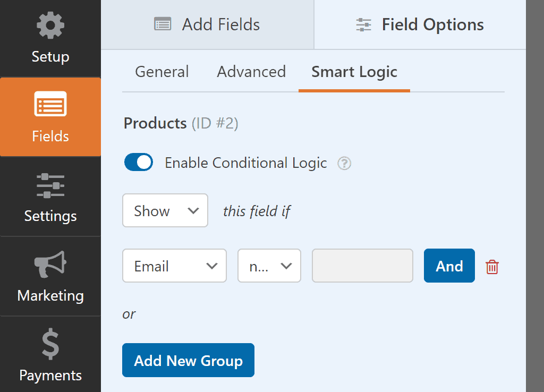Open the Show dropdown
The image size is (544, 392).
[x=165, y=211]
